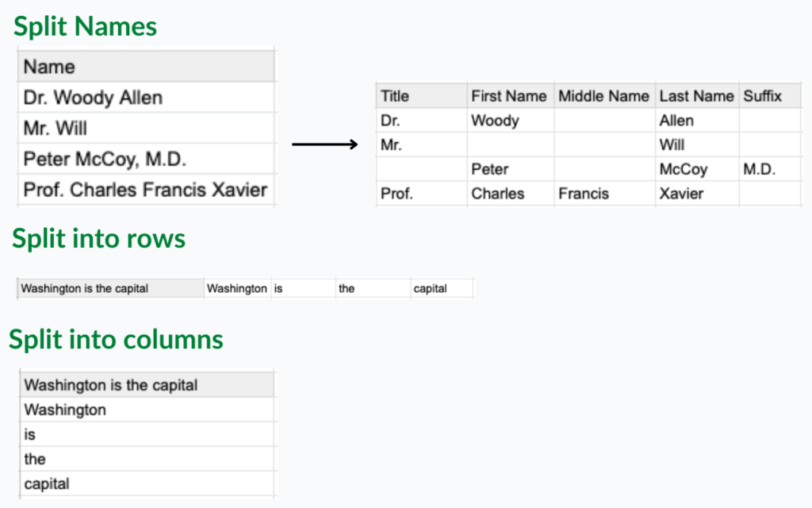Select the Dr. Woody Allen cell
The height and width of the screenshot is (508, 812).
[146, 98]
